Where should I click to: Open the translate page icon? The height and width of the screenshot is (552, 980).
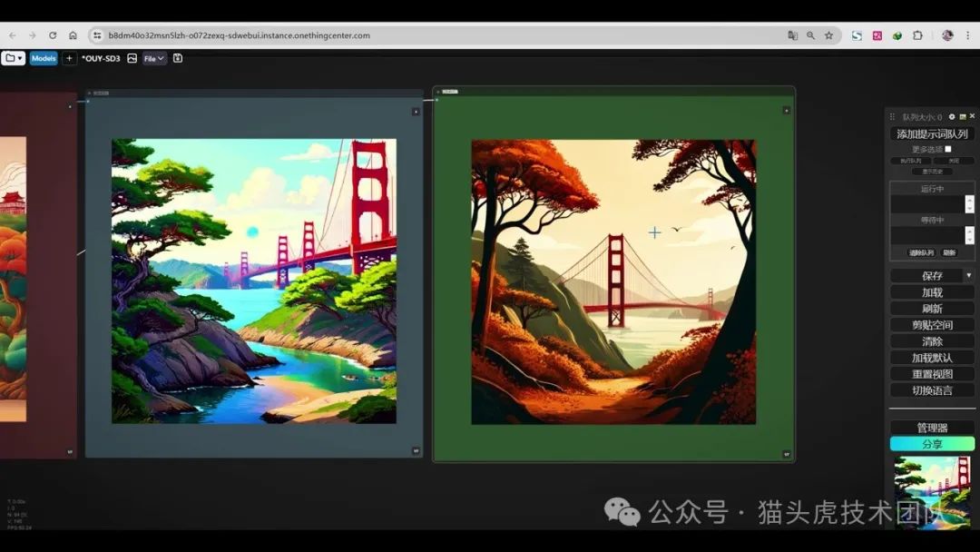pos(792,35)
